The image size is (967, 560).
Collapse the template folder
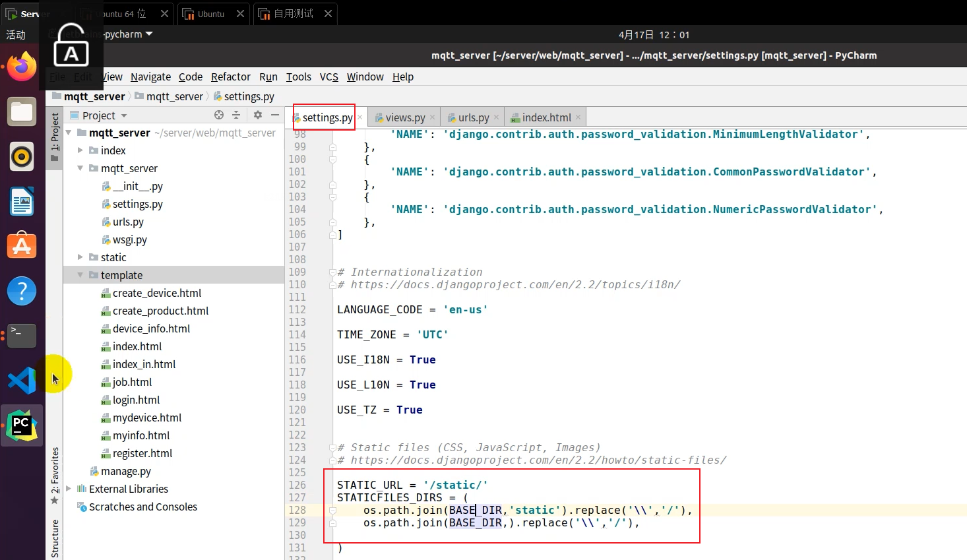[80, 275]
